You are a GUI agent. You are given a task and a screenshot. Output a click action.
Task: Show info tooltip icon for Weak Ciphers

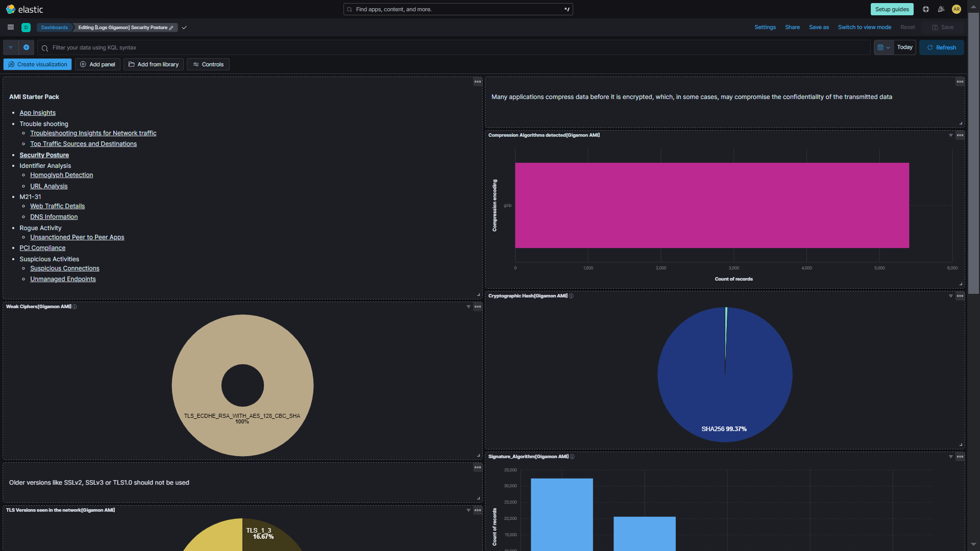point(75,307)
